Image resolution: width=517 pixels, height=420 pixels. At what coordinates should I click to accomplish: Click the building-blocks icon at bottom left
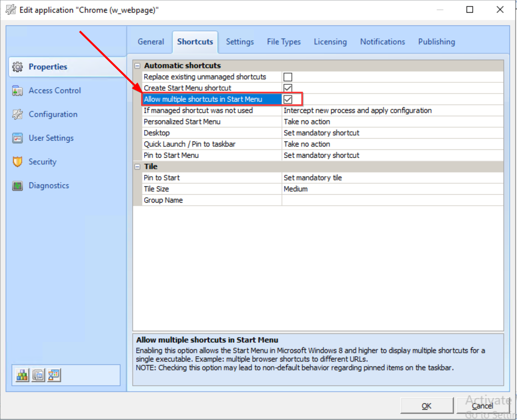coord(22,375)
